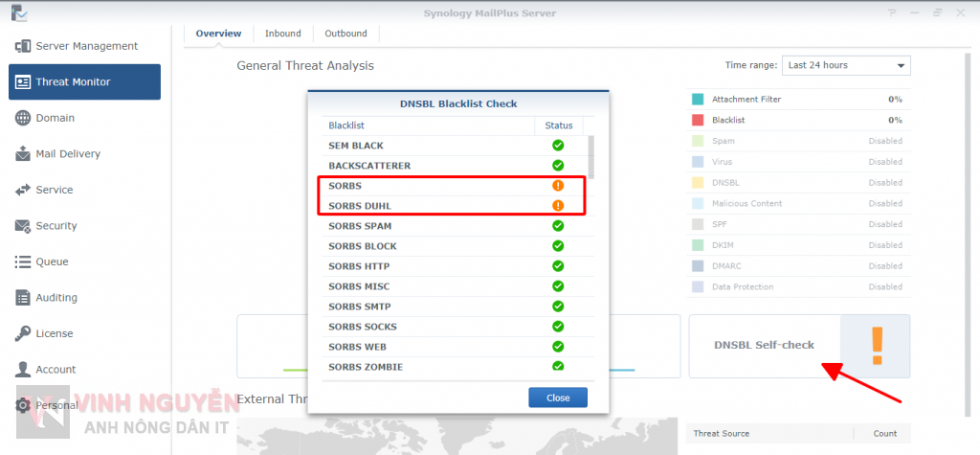
Task: Open the Account section
Action: (x=56, y=370)
